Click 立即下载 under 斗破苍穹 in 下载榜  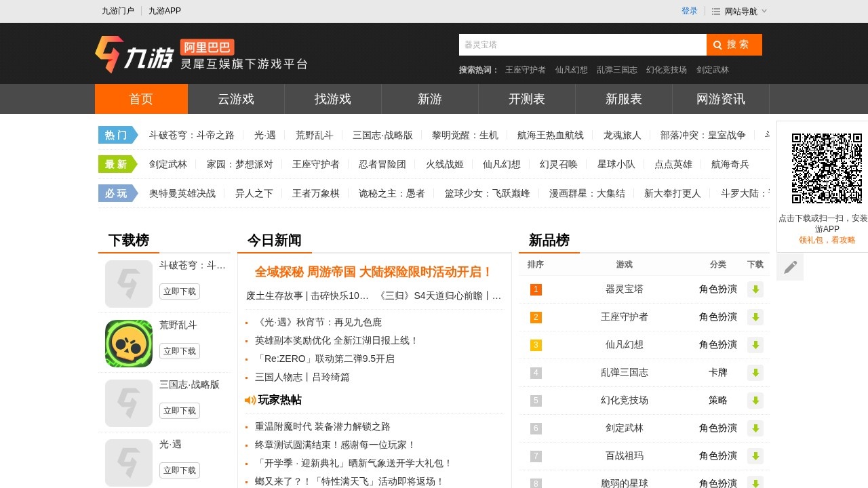click(x=180, y=291)
